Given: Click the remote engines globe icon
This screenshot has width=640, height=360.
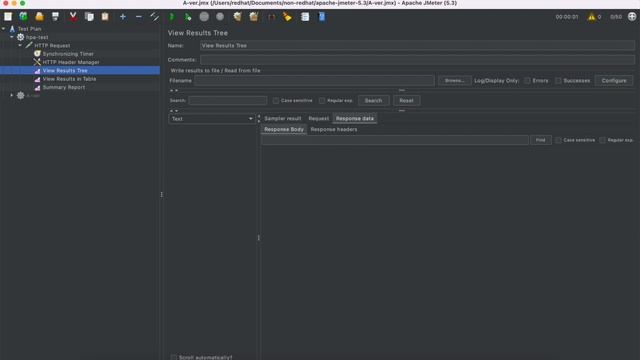Looking at the screenshot, I should pyautogui.click(x=632, y=16).
